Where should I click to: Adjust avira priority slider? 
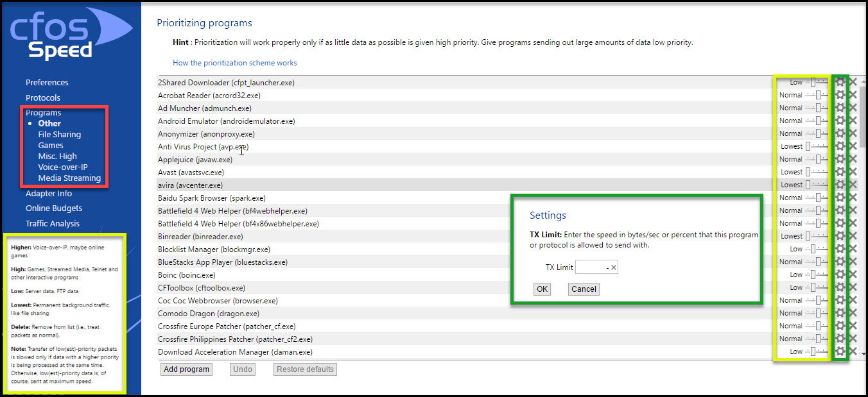(x=817, y=185)
